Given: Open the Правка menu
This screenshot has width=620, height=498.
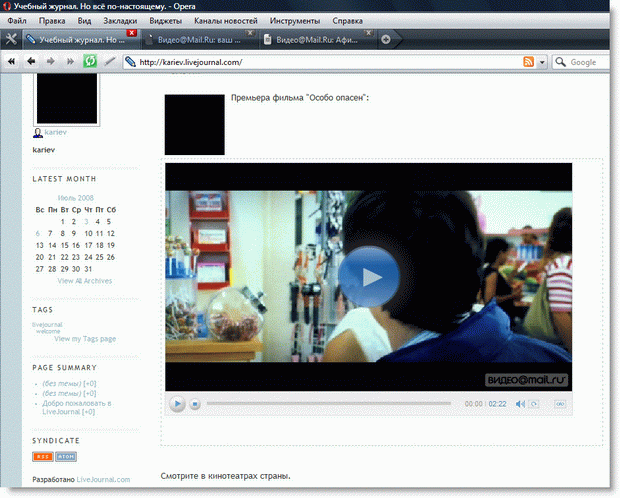Looking at the screenshot, I should pyautogui.click(x=52, y=21).
